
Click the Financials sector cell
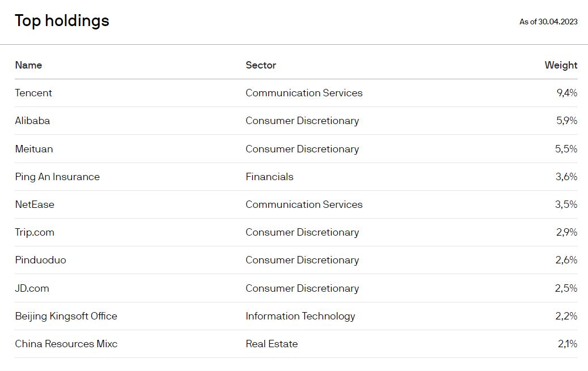(269, 177)
